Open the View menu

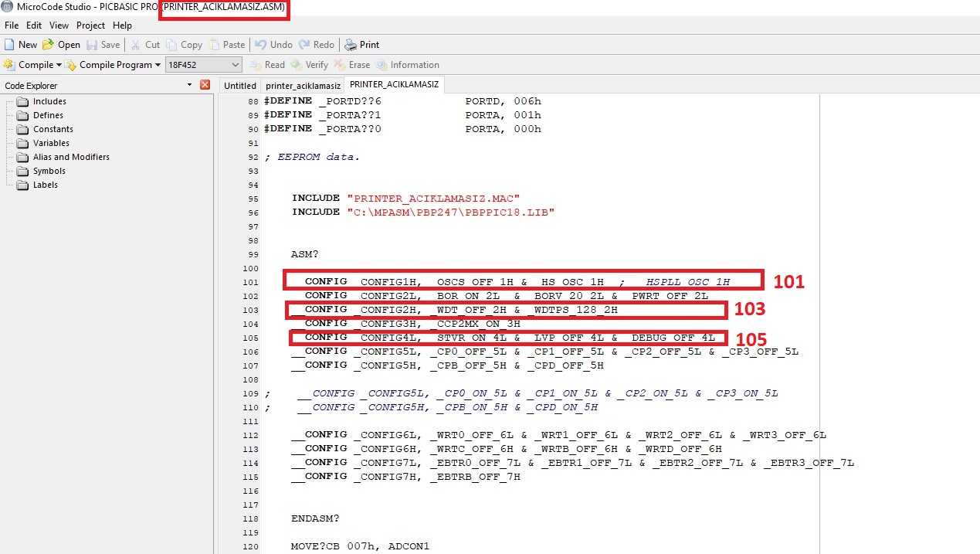pos(59,25)
